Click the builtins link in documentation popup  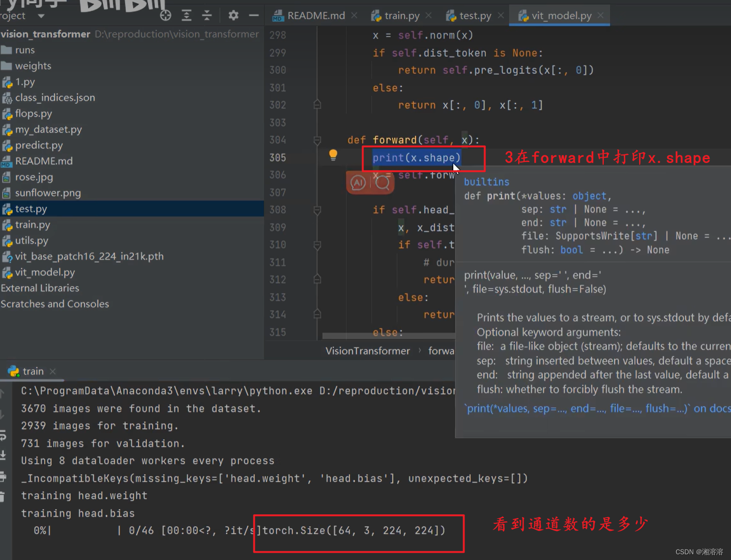pyautogui.click(x=487, y=182)
